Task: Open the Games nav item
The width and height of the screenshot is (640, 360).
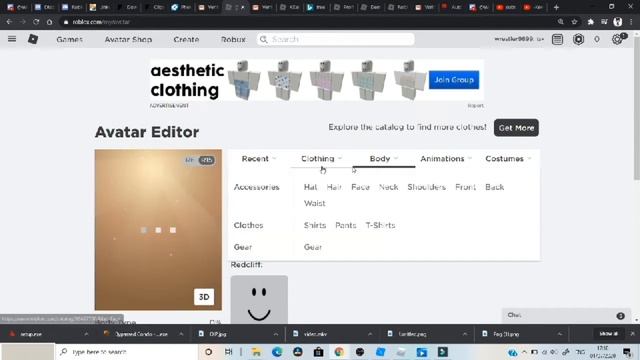Action: pyautogui.click(x=69, y=39)
